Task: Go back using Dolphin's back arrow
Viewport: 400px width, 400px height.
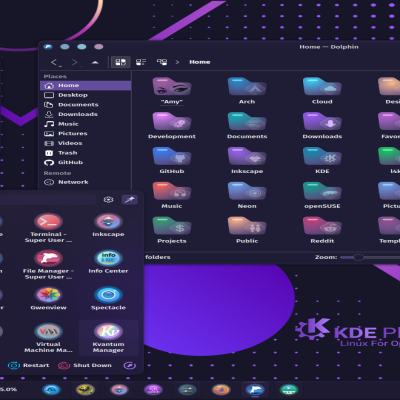Action: [x=55, y=62]
